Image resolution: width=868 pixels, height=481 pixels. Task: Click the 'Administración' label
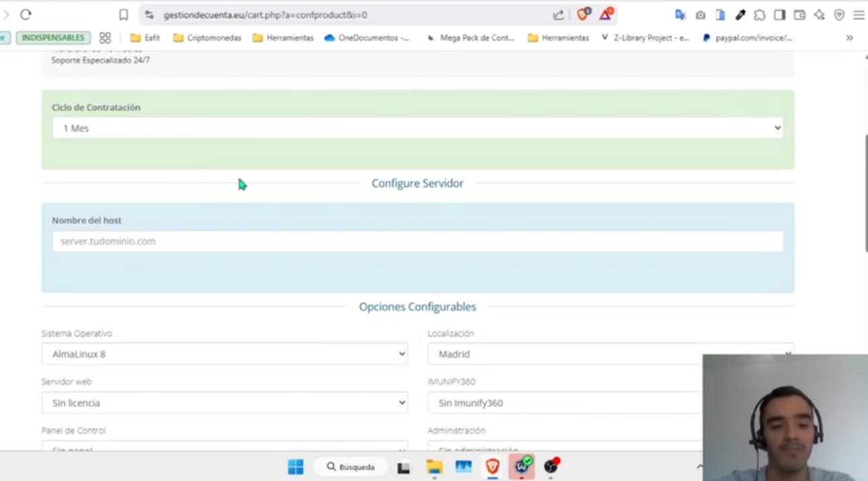click(x=456, y=431)
